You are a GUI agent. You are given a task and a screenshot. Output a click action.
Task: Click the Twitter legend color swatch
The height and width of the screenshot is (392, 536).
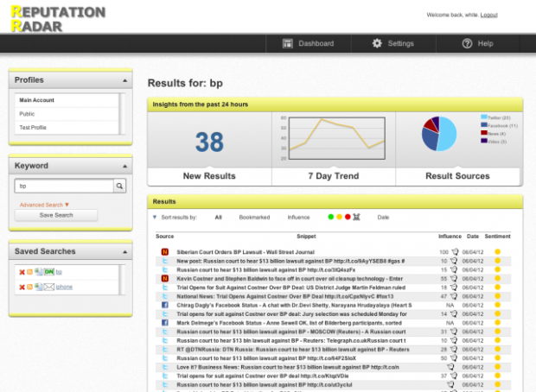484,117
